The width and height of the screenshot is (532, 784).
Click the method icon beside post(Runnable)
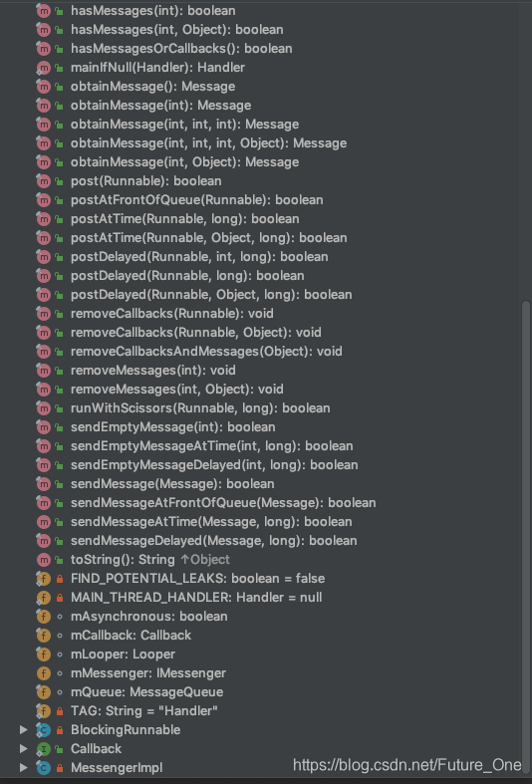44,181
